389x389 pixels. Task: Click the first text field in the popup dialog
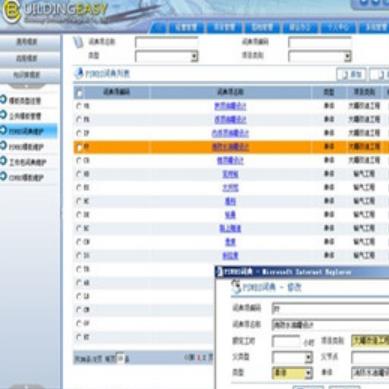[331, 308]
